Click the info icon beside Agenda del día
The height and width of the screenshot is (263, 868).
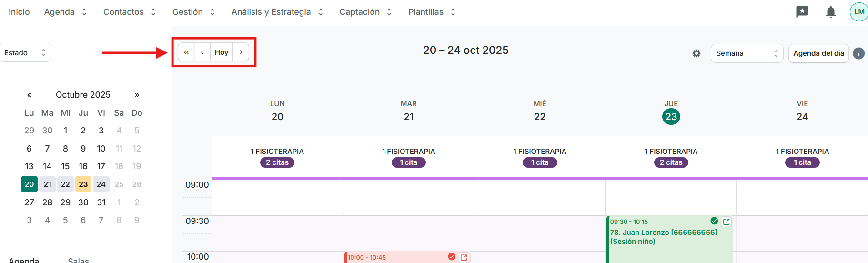pyautogui.click(x=858, y=53)
